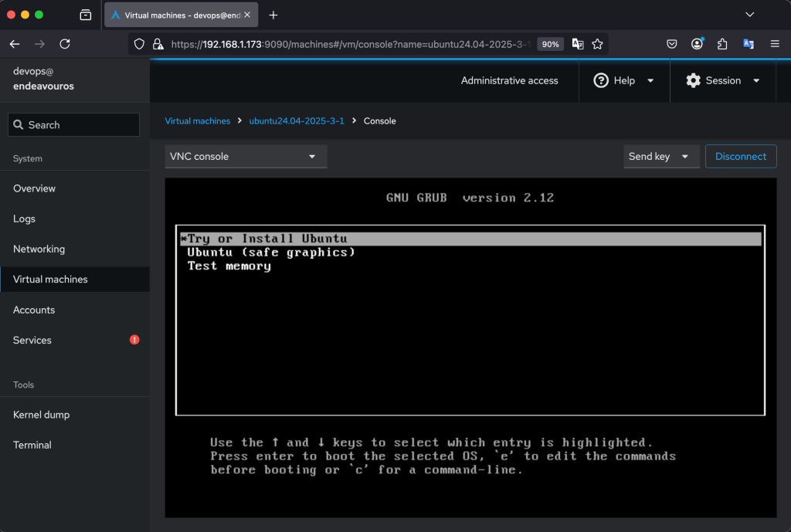The width and height of the screenshot is (791, 532).
Task: Expand the Session menu
Action: [x=722, y=80]
